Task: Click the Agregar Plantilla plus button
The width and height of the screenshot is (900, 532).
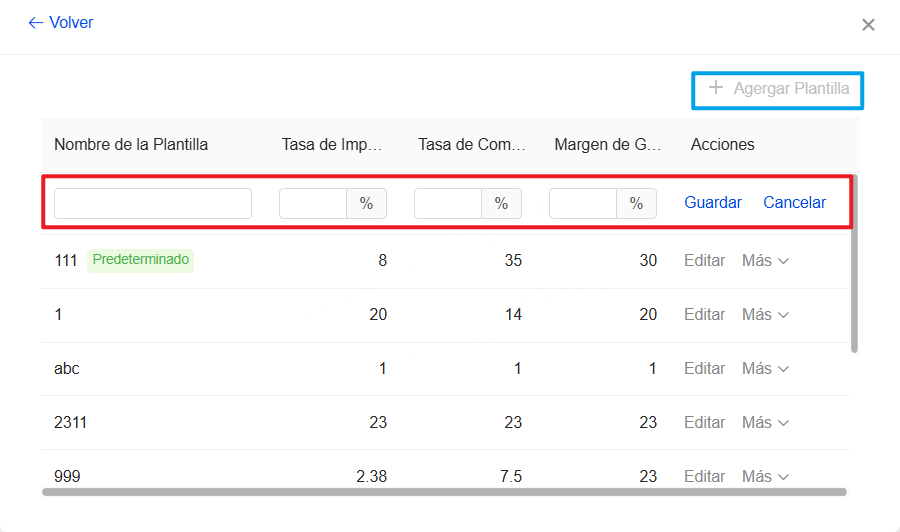Action: [779, 89]
